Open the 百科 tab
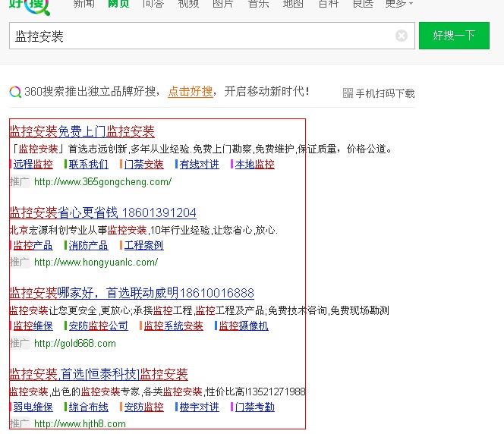The height and width of the screenshot is (434, 504). 328,4
